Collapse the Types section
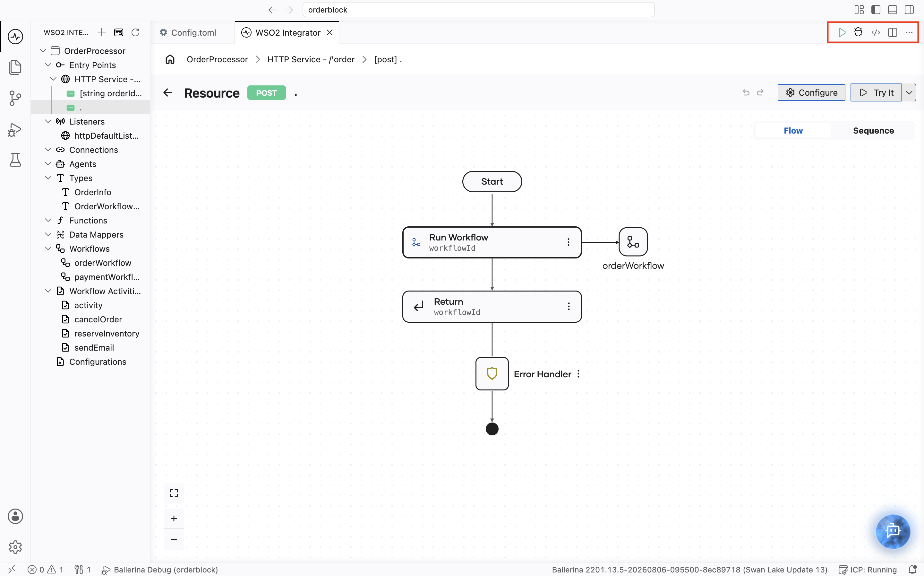This screenshot has width=924, height=576. 48,178
